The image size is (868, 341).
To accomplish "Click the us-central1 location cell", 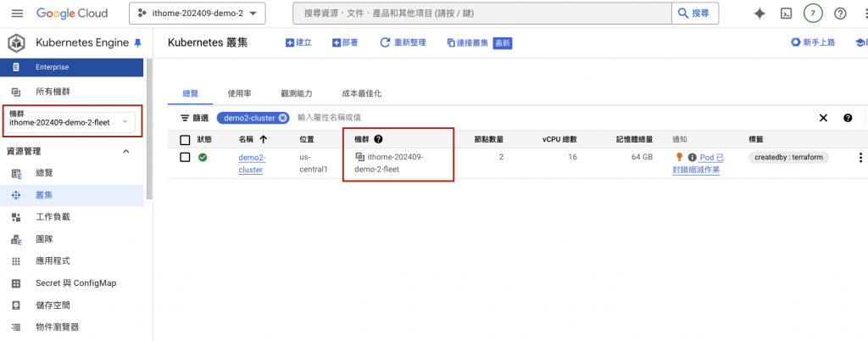I will point(314,164).
